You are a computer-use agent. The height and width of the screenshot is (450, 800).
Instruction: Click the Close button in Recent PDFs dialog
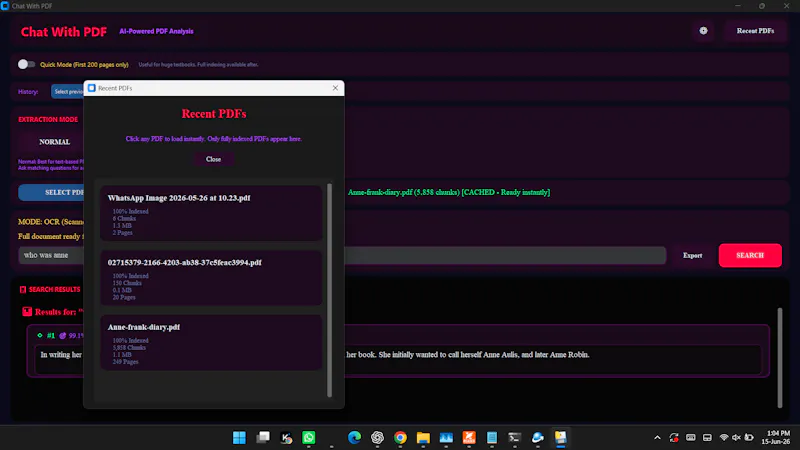[x=213, y=159]
